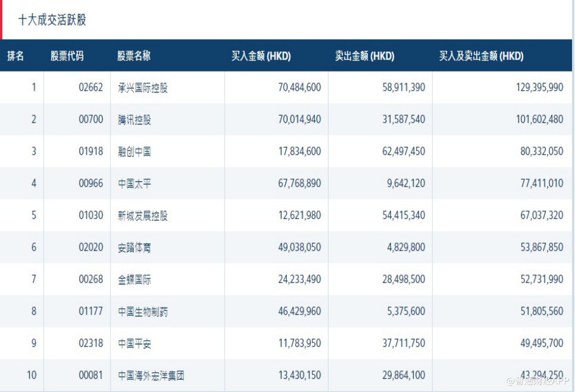The height and width of the screenshot is (392, 575).
Task: Click the 股票名称 column header
Action: coord(134,56)
